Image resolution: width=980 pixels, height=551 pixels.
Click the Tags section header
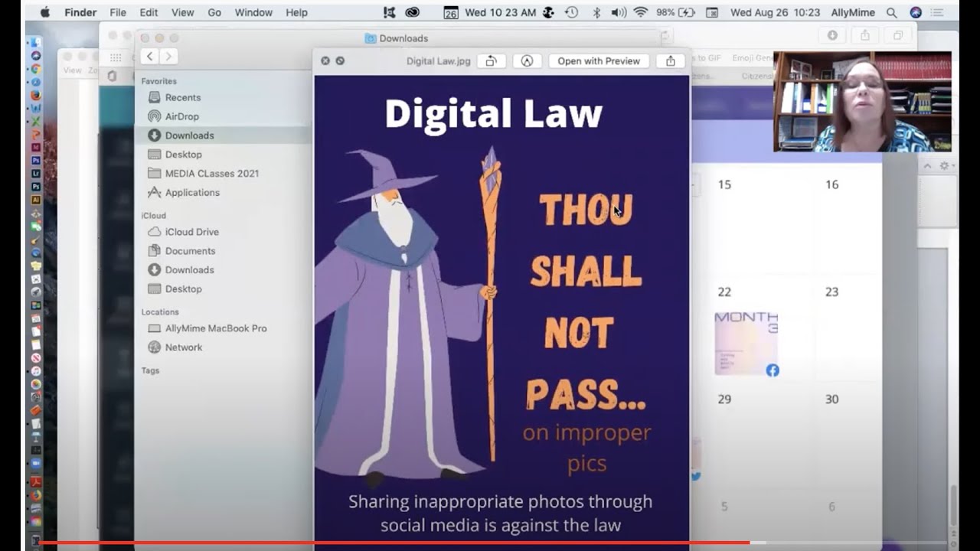pyautogui.click(x=150, y=370)
